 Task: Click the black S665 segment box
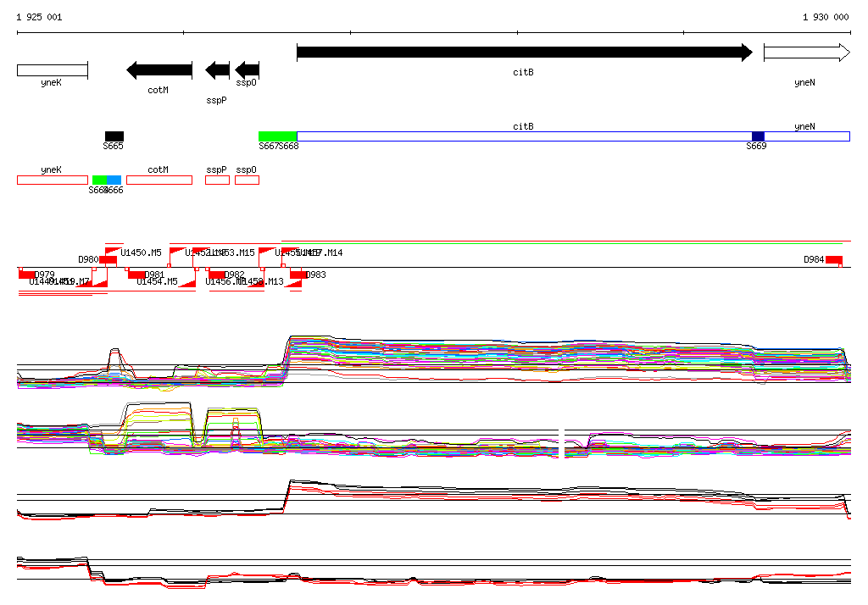pyautogui.click(x=114, y=136)
